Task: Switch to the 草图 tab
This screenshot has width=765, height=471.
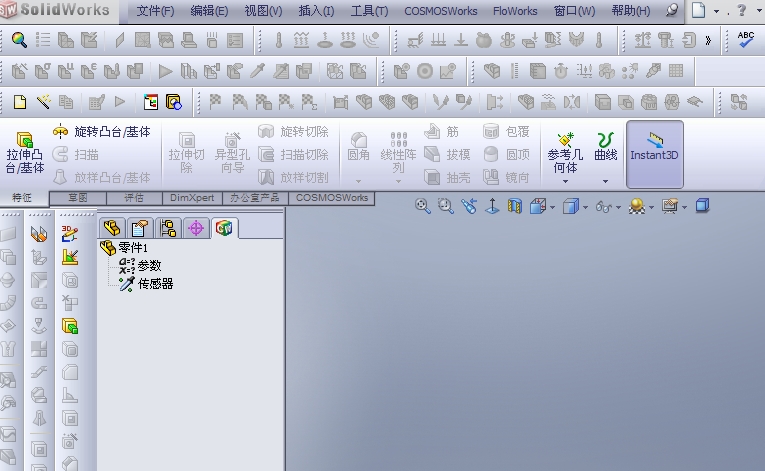Action: 78,198
